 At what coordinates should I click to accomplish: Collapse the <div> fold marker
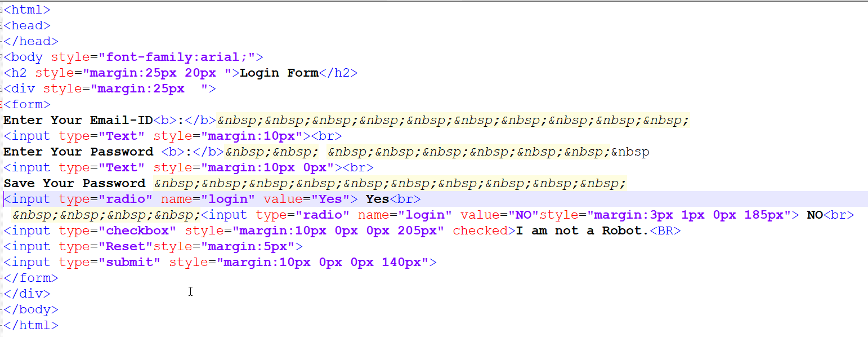(2, 88)
